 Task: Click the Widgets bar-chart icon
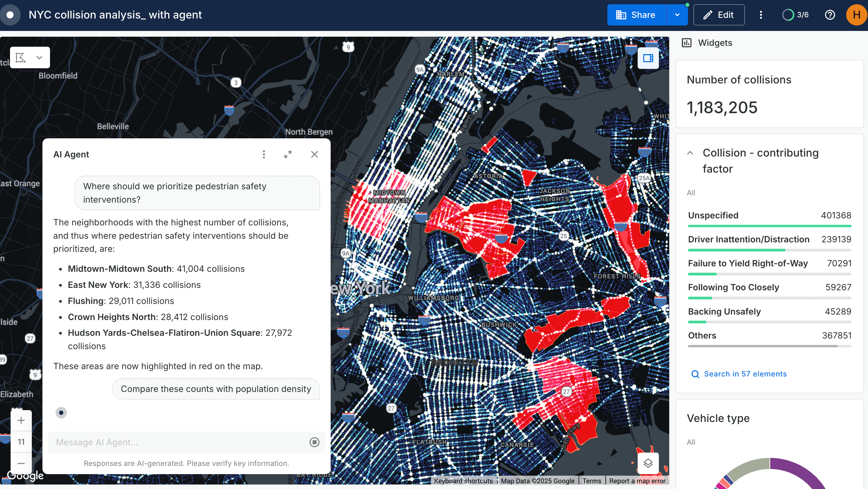pos(687,43)
